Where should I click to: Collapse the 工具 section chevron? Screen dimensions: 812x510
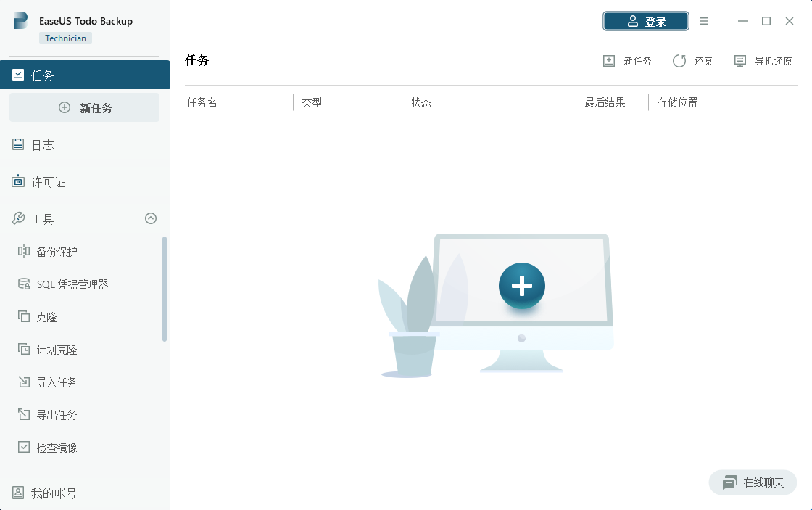(151, 218)
